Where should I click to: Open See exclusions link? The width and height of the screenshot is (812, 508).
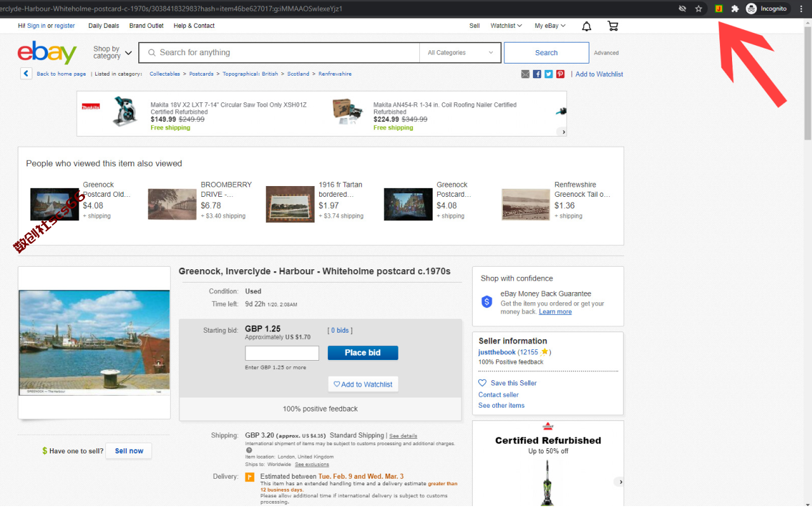click(312, 464)
